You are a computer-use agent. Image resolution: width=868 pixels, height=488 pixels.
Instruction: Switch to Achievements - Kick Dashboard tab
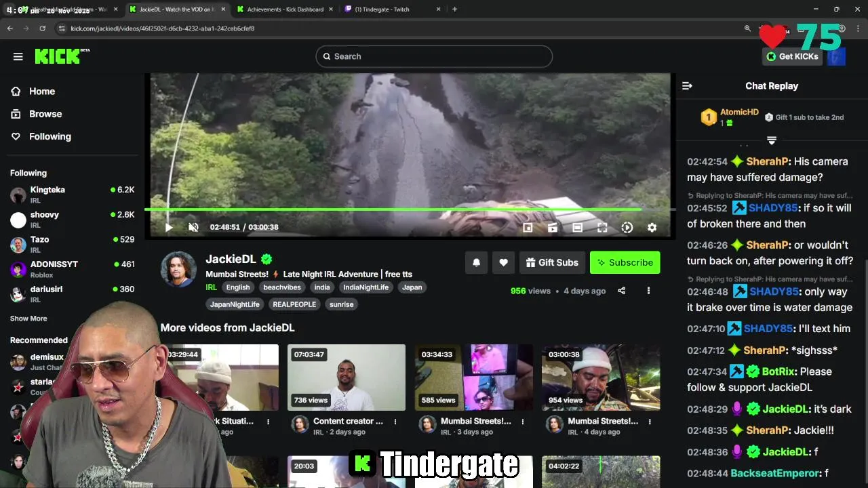pyautogui.click(x=284, y=9)
